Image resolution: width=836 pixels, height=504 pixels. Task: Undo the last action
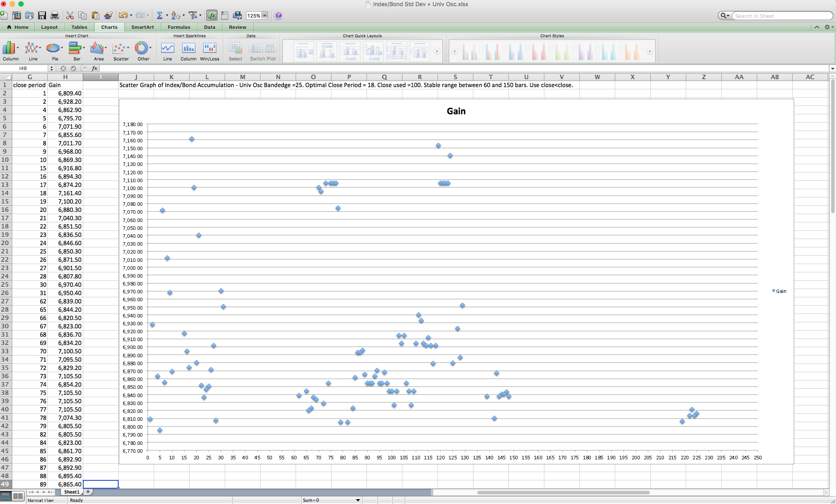[x=123, y=15]
